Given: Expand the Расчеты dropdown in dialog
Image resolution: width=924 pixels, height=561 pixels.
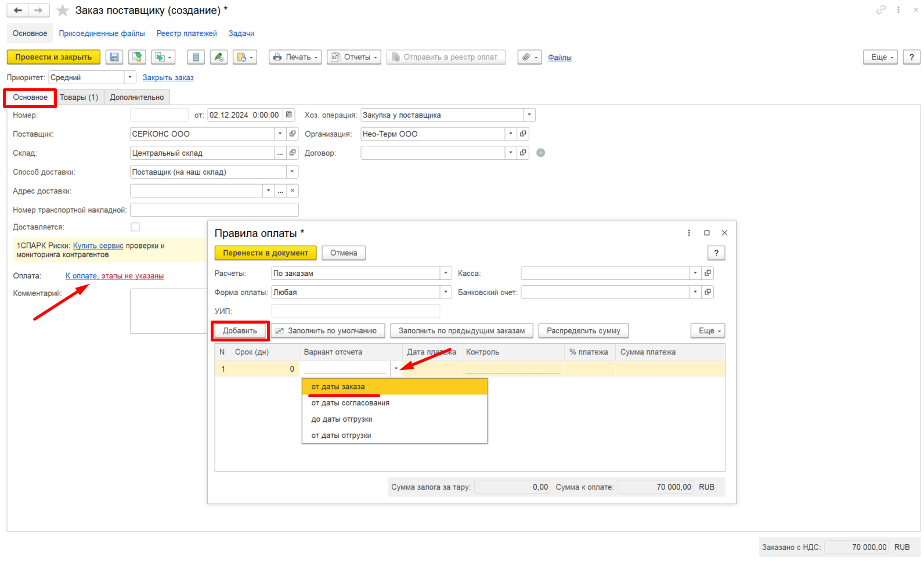Looking at the screenshot, I should 446,273.
